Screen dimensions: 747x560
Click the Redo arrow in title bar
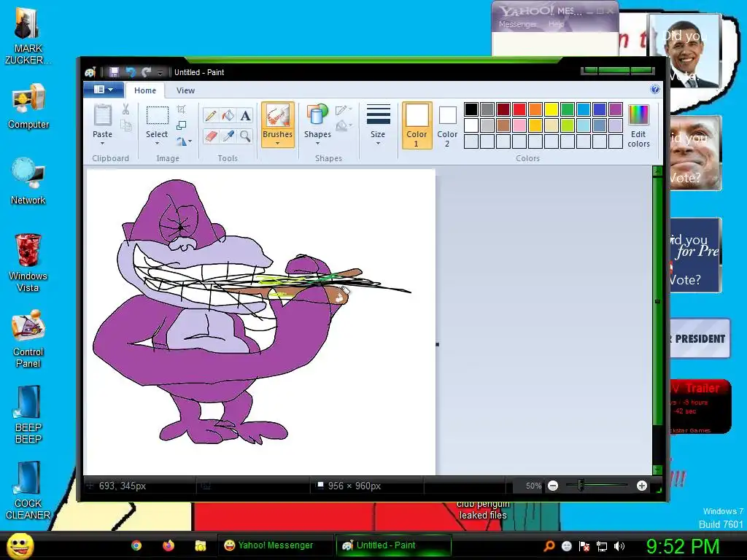(146, 72)
